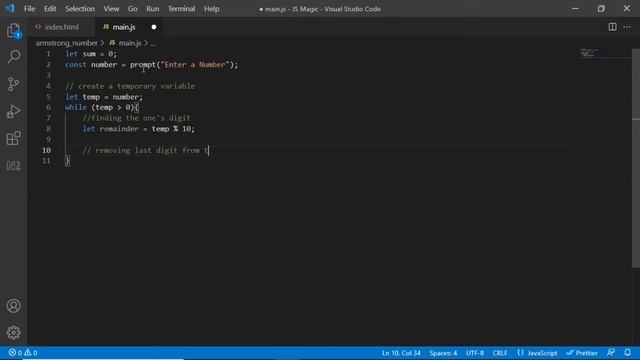640x360 pixels.
Task: Minimize the Visual Studio Code window
Action: click(x=575, y=9)
